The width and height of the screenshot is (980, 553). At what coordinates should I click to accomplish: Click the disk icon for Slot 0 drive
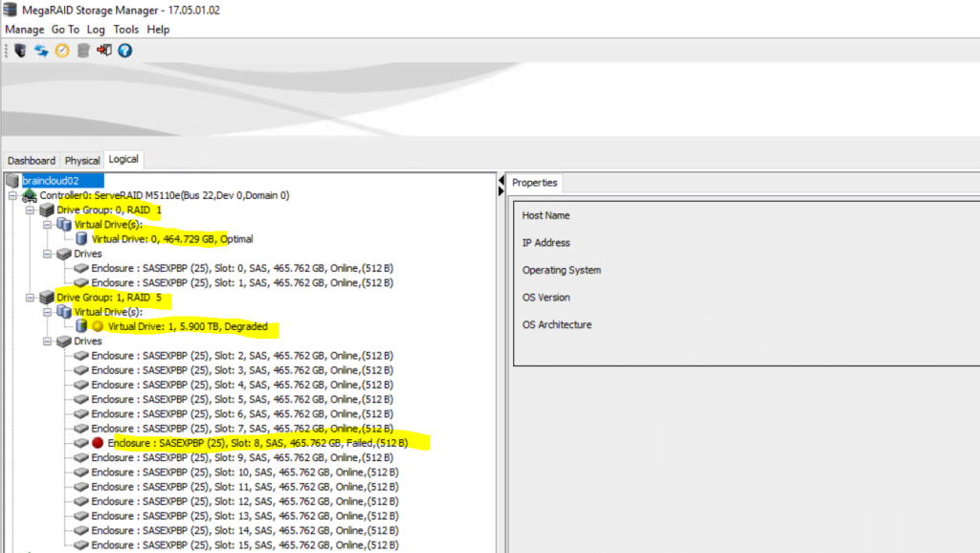click(x=81, y=268)
